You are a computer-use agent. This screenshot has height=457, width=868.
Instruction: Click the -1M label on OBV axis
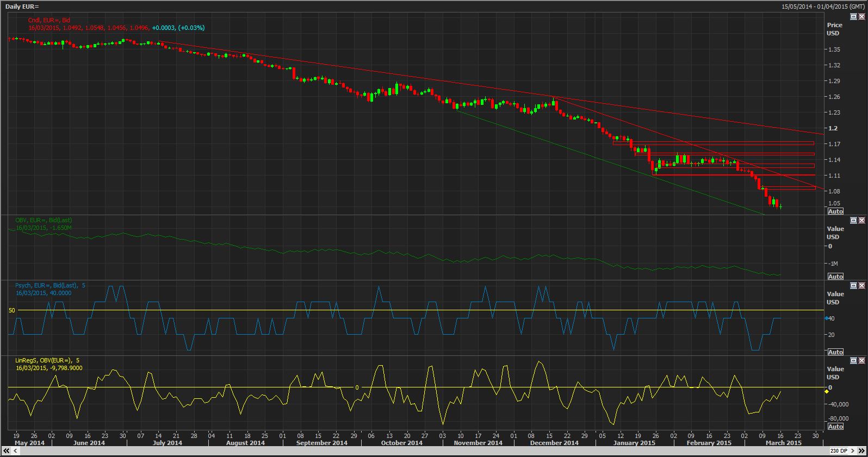tap(833, 264)
